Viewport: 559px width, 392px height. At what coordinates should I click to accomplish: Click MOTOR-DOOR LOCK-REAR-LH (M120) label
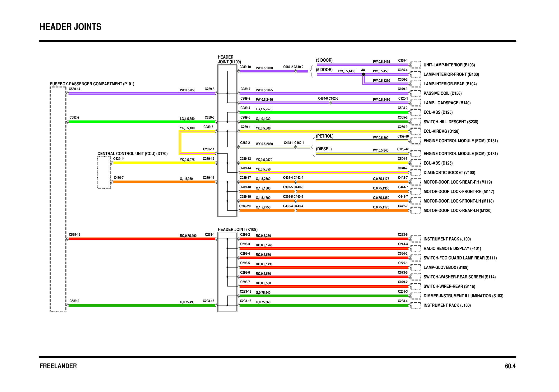(x=457, y=211)
